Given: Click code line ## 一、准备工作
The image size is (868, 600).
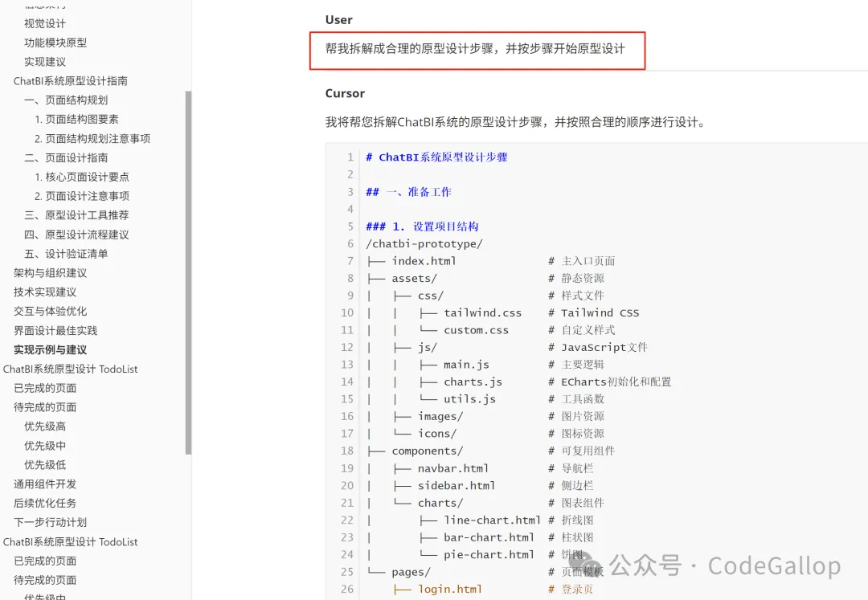Looking at the screenshot, I should pyautogui.click(x=408, y=192).
